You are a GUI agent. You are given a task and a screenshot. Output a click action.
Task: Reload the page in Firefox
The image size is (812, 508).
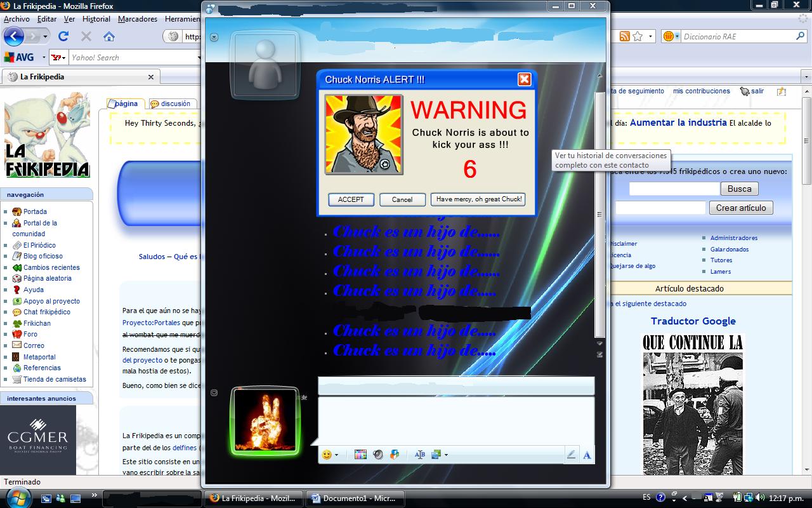(x=63, y=36)
